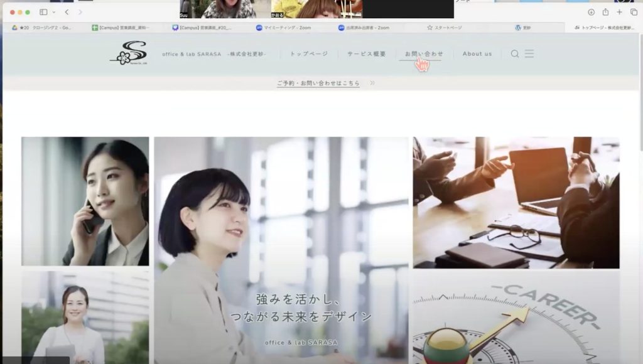Click Safari's share icon

pos(605,12)
